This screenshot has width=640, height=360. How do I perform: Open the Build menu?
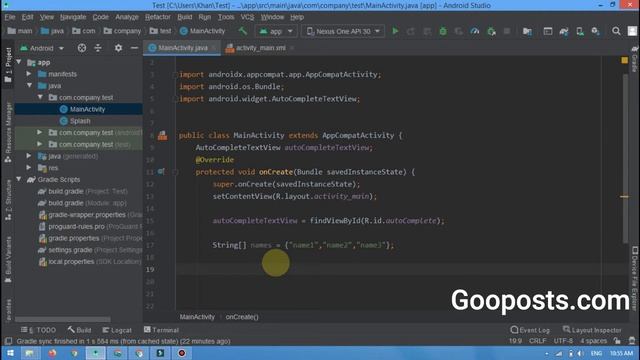pos(184,17)
